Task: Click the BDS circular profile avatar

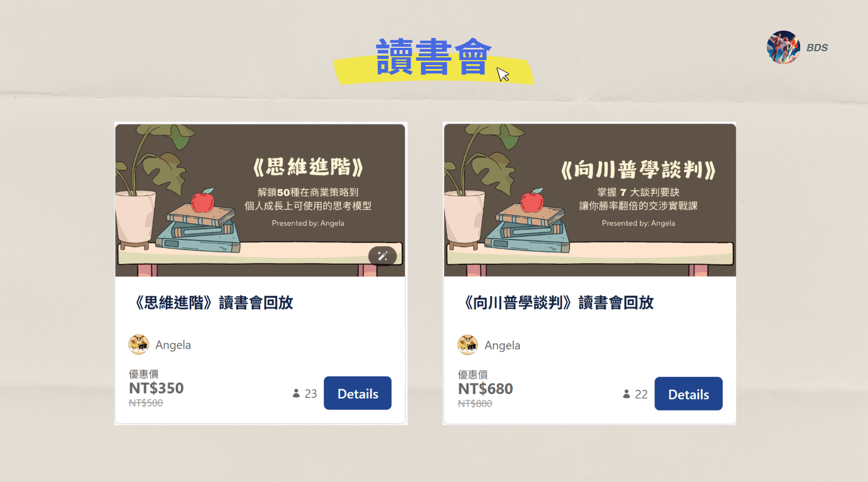Action: click(x=783, y=47)
